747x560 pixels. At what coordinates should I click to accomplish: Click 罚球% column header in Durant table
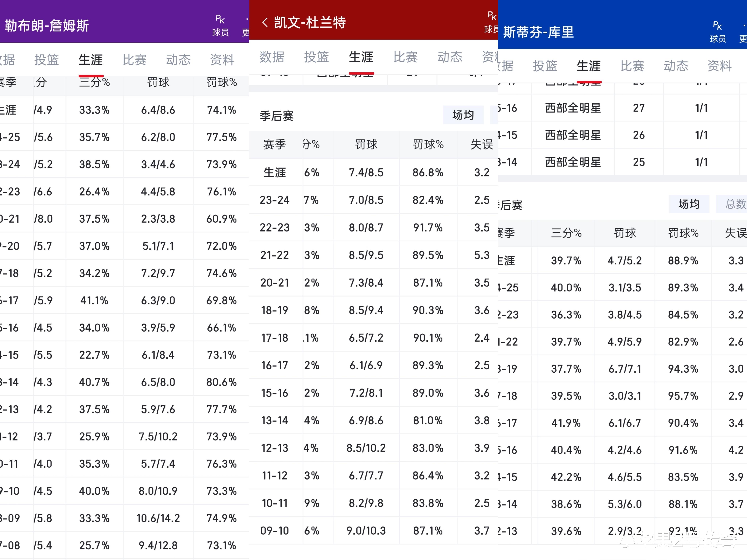click(x=428, y=145)
